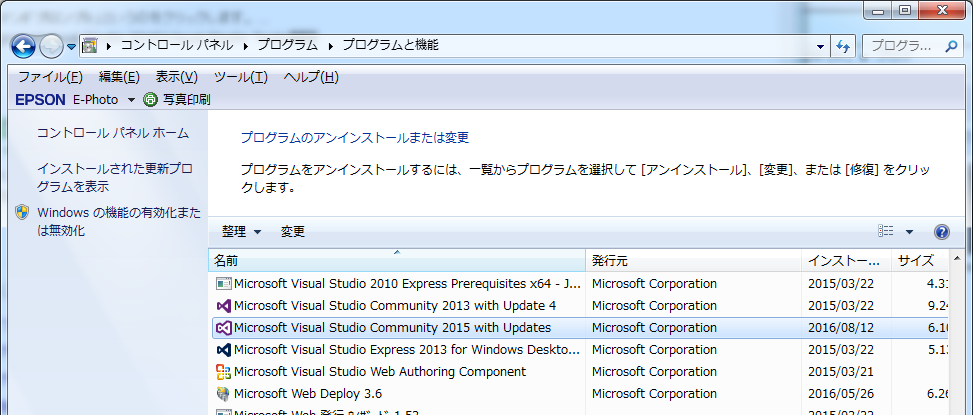Click the 写真印刷 print icon
973x415 pixels.
150,99
